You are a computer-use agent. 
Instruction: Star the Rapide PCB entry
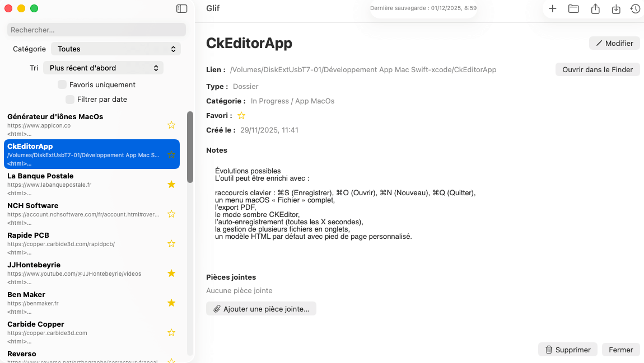[171, 243]
